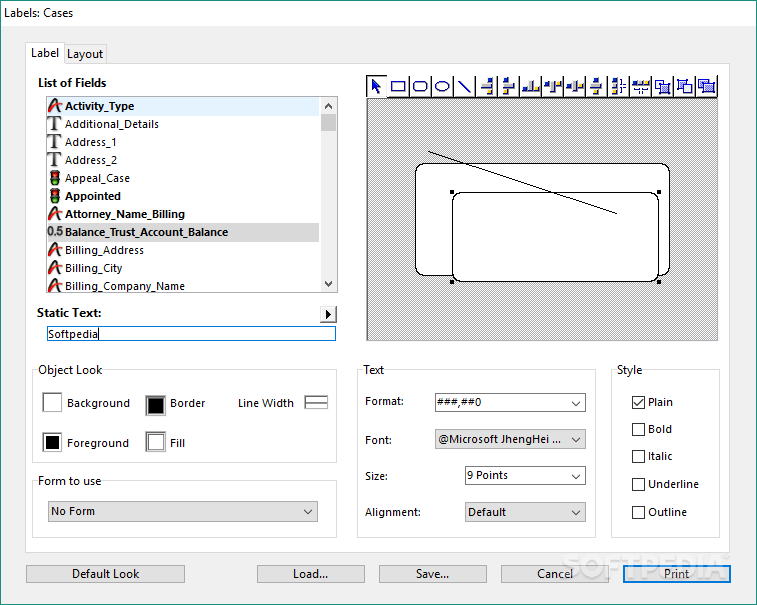The image size is (757, 605).
Task: Select the Billing_City field name
Action: 93,268
